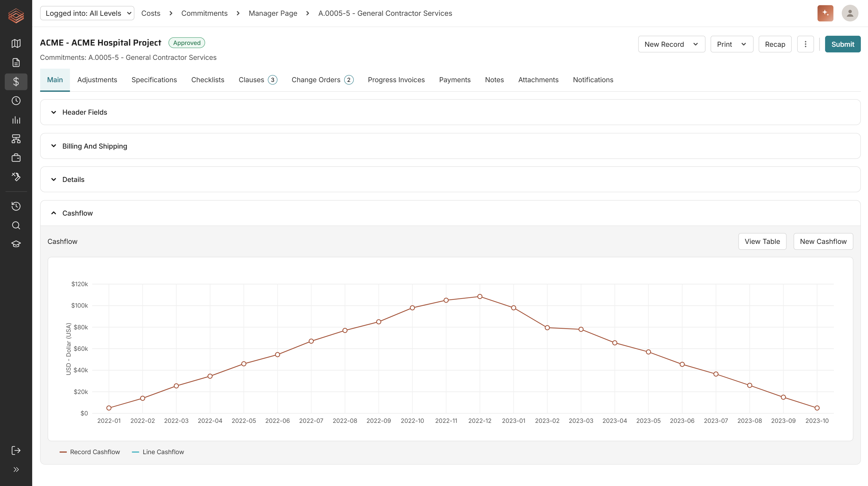Open the document icon in sidebar
Viewport: 868px width, 486px height.
16,63
